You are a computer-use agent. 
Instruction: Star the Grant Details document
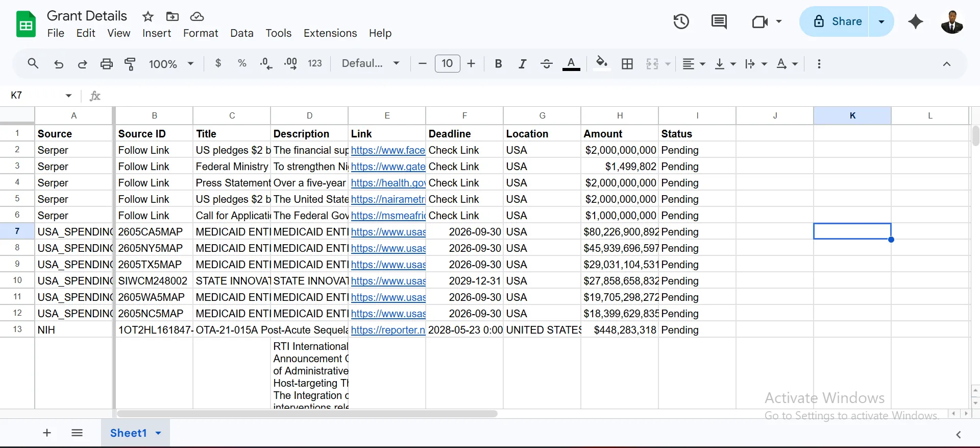[x=148, y=16]
